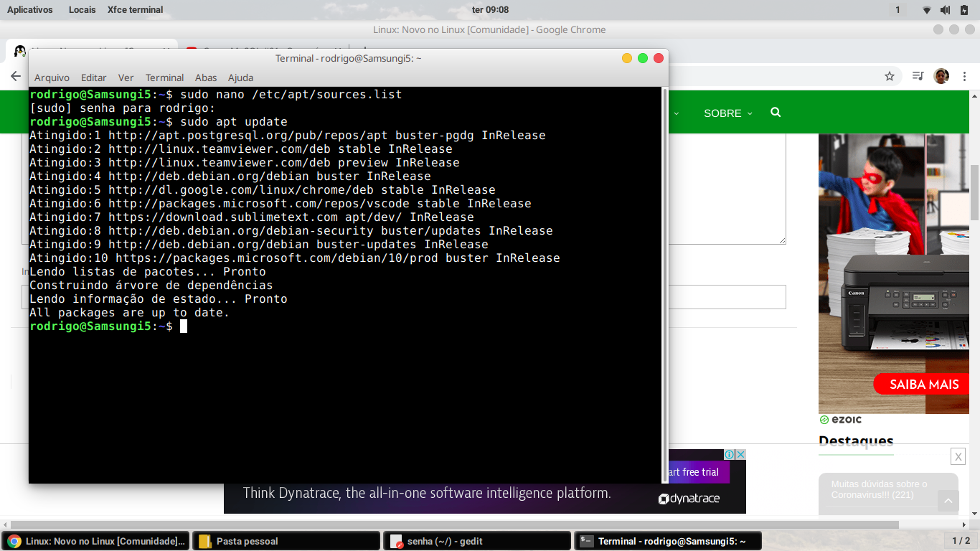Screen dimensions: 980x551
Task: Click the Terminal window title bar text
Action: coord(349,58)
